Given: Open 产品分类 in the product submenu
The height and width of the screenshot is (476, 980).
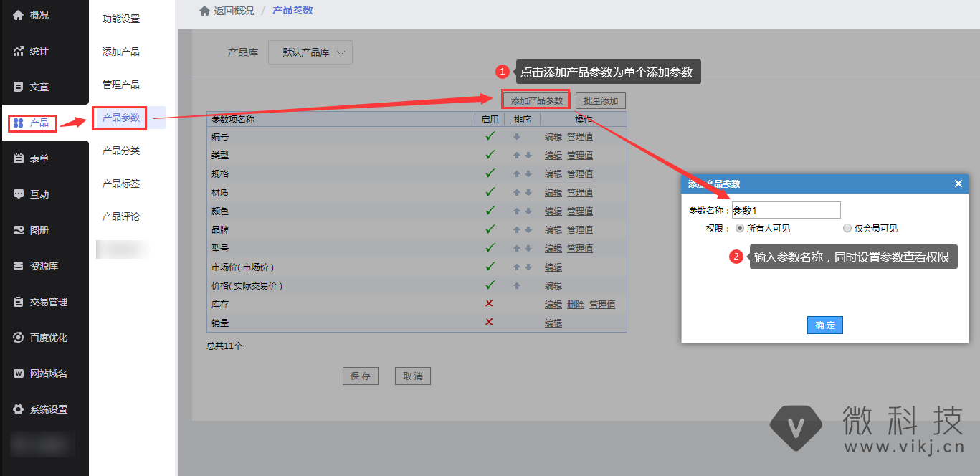Looking at the screenshot, I should tap(121, 151).
